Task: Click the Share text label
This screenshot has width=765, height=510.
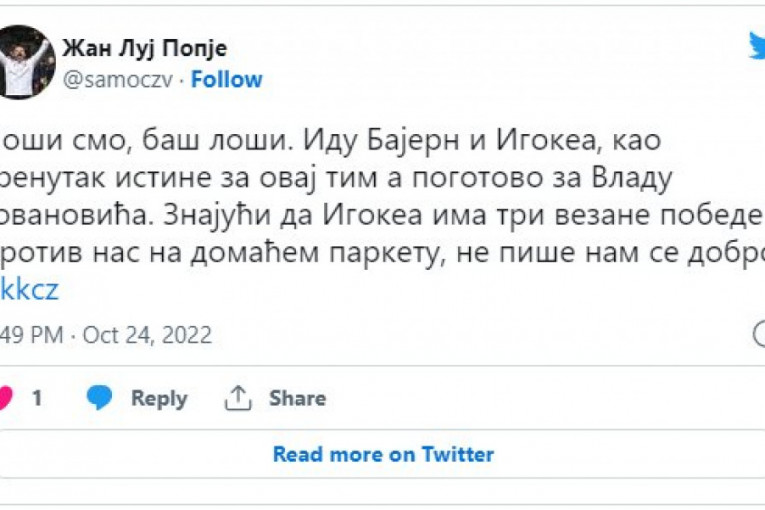Action: click(x=297, y=398)
